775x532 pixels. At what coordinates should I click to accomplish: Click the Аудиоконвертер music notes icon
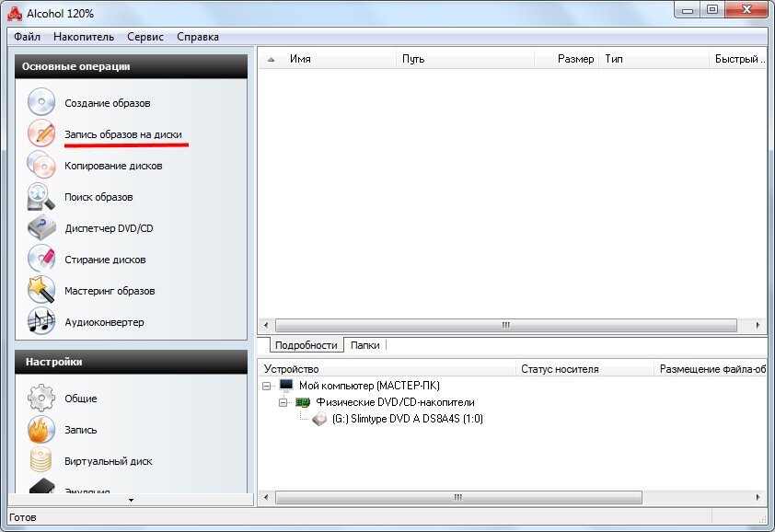click(x=41, y=321)
